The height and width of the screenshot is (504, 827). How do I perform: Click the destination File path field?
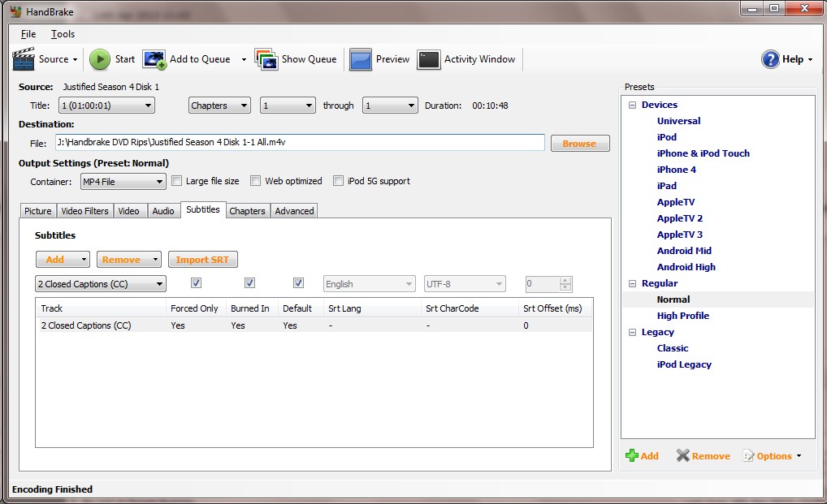point(300,142)
